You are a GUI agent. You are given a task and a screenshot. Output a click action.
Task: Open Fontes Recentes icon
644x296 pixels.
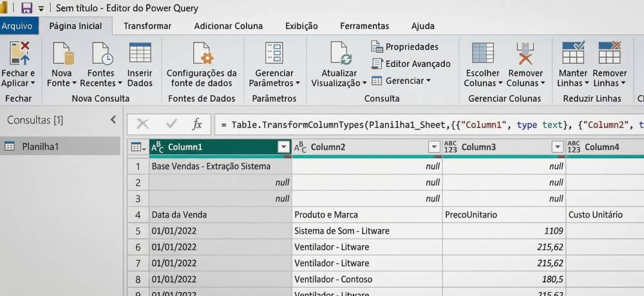point(102,53)
